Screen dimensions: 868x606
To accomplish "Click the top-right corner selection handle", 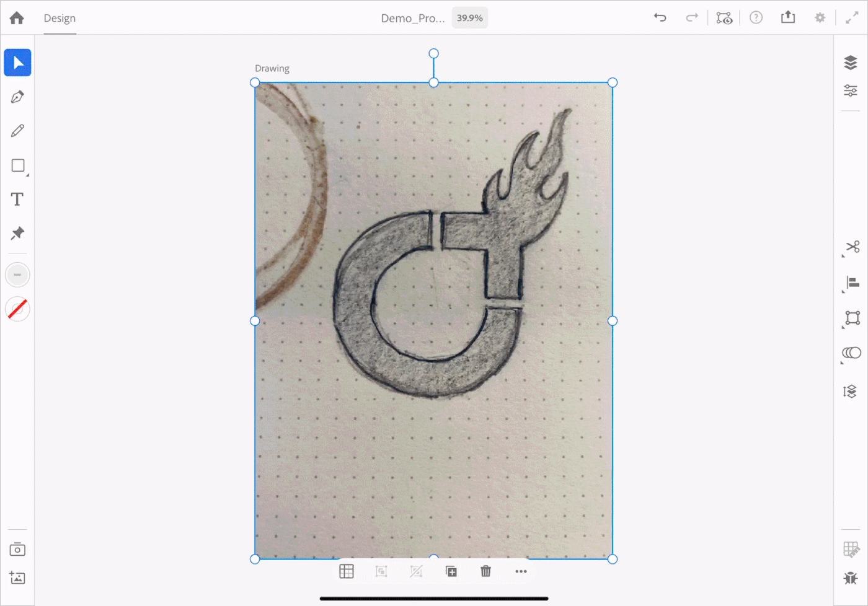I will pos(613,82).
